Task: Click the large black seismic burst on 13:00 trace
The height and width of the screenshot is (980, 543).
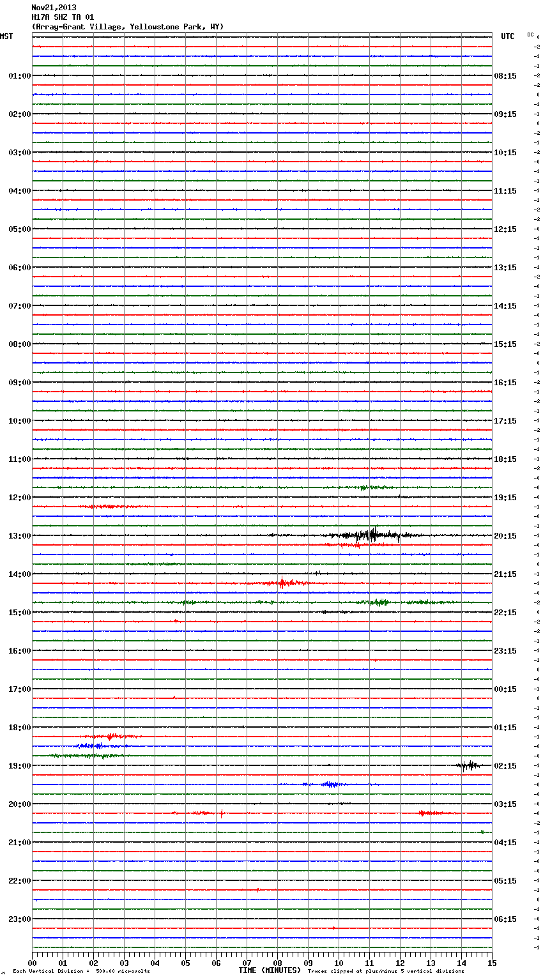Action: click(x=374, y=535)
